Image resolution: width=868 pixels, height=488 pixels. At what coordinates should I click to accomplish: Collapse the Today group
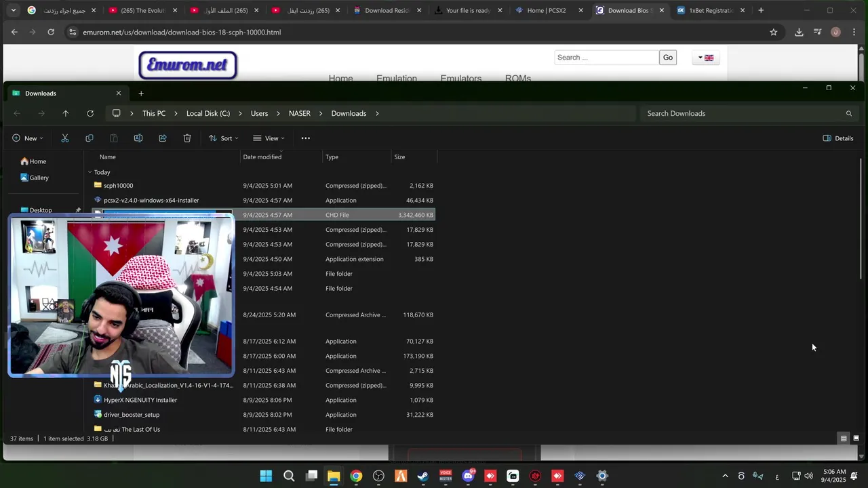[90, 172]
